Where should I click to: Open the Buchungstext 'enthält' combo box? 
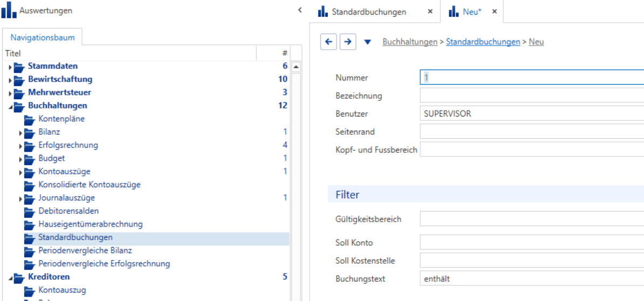tap(532, 278)
